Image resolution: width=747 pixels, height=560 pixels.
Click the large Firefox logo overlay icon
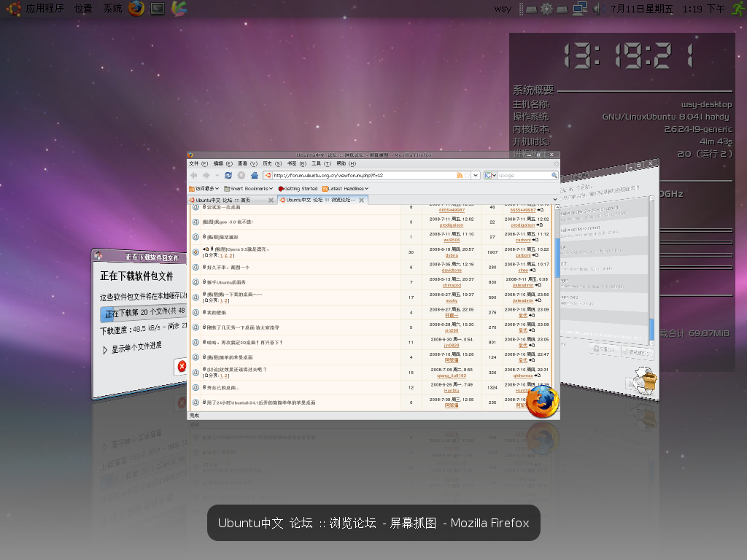click(x=543, y=402)
